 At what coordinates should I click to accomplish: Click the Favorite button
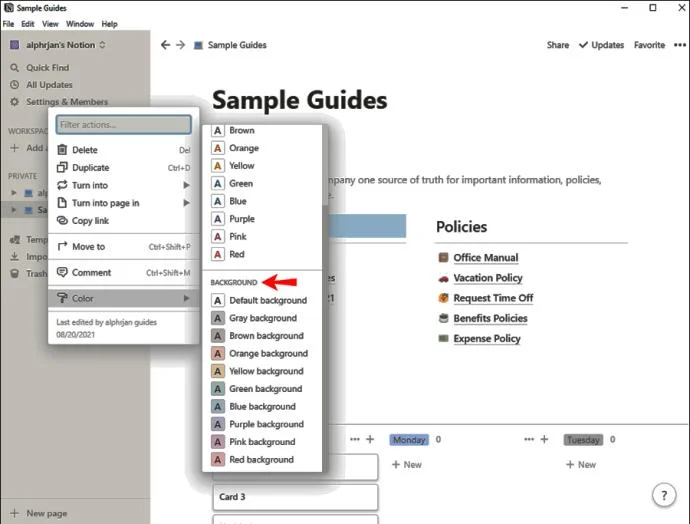tap(649, 45)
